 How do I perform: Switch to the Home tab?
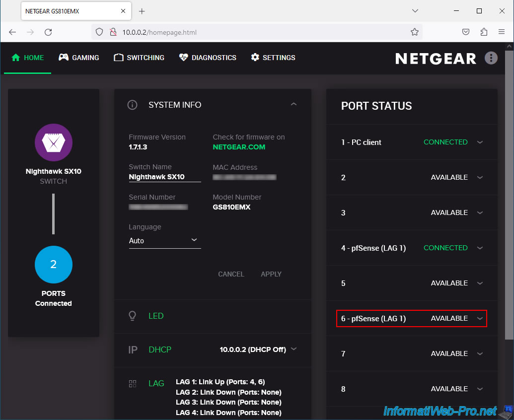point(27,58)
